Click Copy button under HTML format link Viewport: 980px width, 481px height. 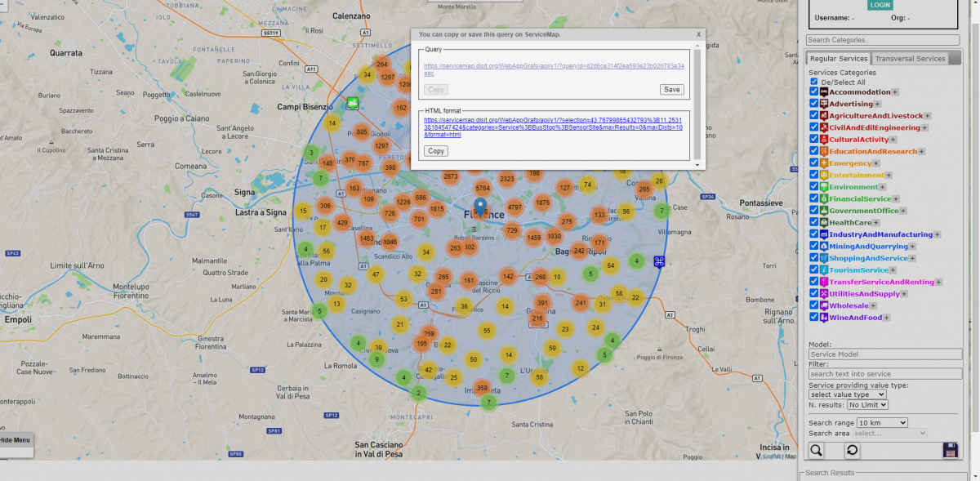coord(436,151)
